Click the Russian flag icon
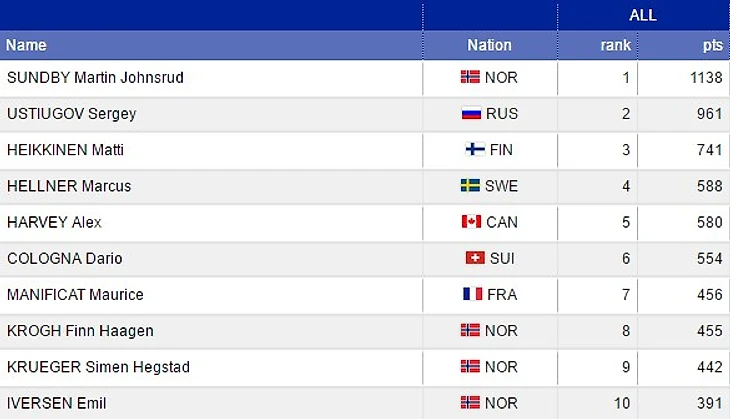Screen dimensions: 730x419 coord(471,113)
